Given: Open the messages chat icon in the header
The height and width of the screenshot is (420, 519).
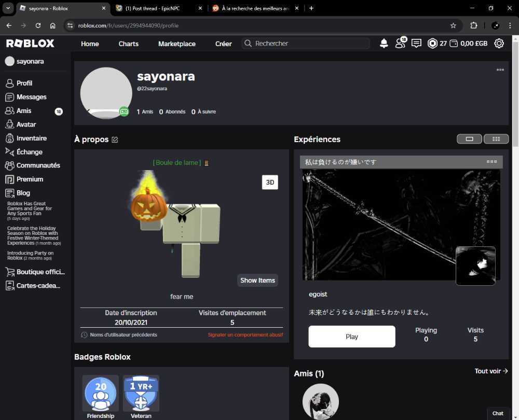Looking at the screenshot, I should click(416, 44).
